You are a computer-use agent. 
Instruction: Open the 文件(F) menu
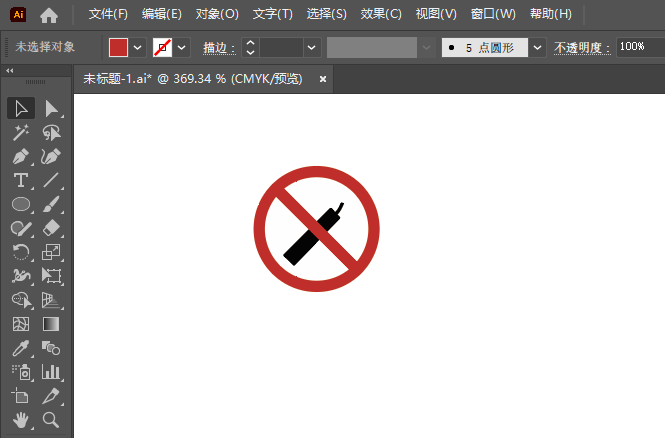click(x=108, y=14)
